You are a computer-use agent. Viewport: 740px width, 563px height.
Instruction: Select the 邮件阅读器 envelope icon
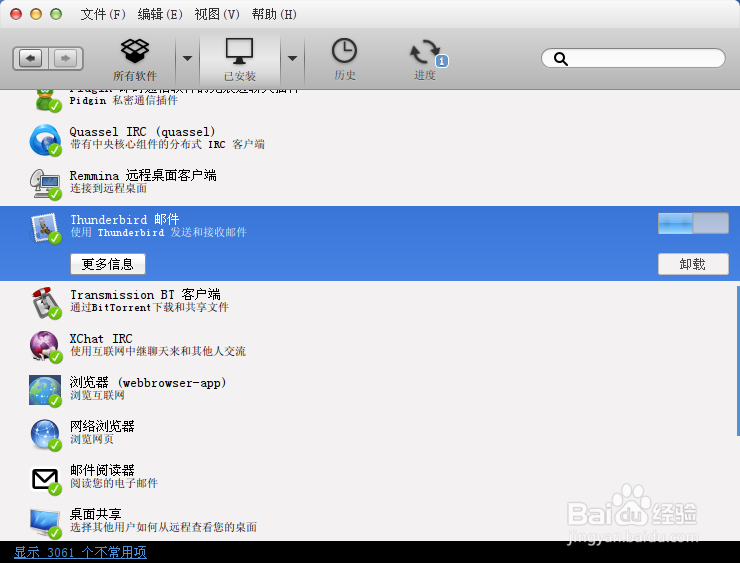[x=45, y=479]
